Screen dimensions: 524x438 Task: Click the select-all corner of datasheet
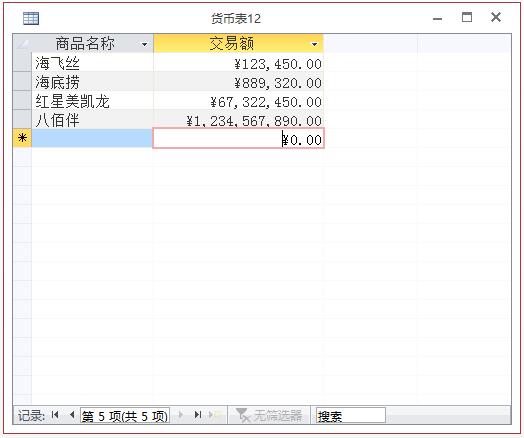pos(22,43)
